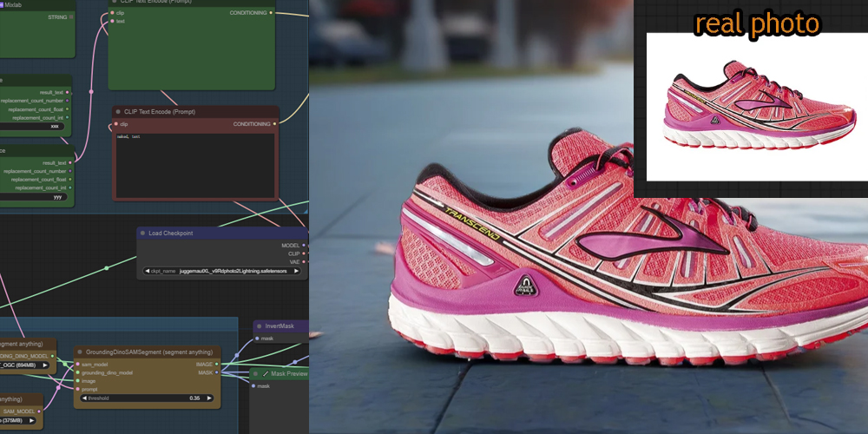
Task: Increase threshold with its right arrow
Action: pos(208,398)
